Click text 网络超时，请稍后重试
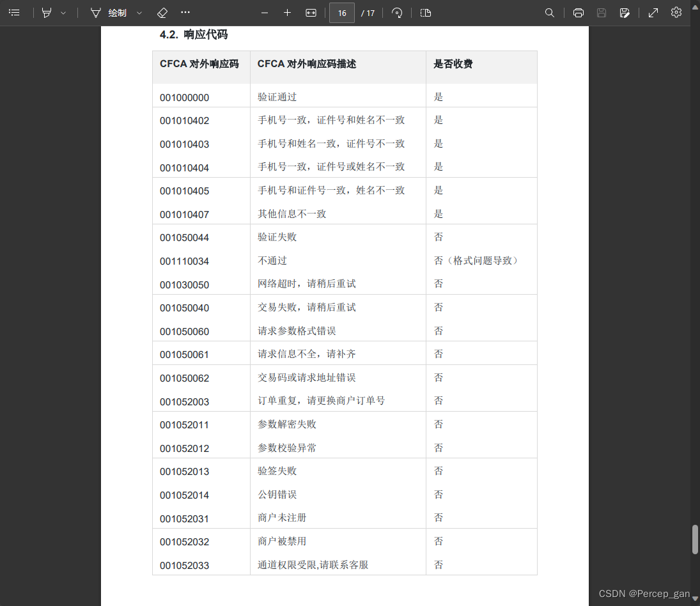The image size is (700, 606). [x=307, y=284]
